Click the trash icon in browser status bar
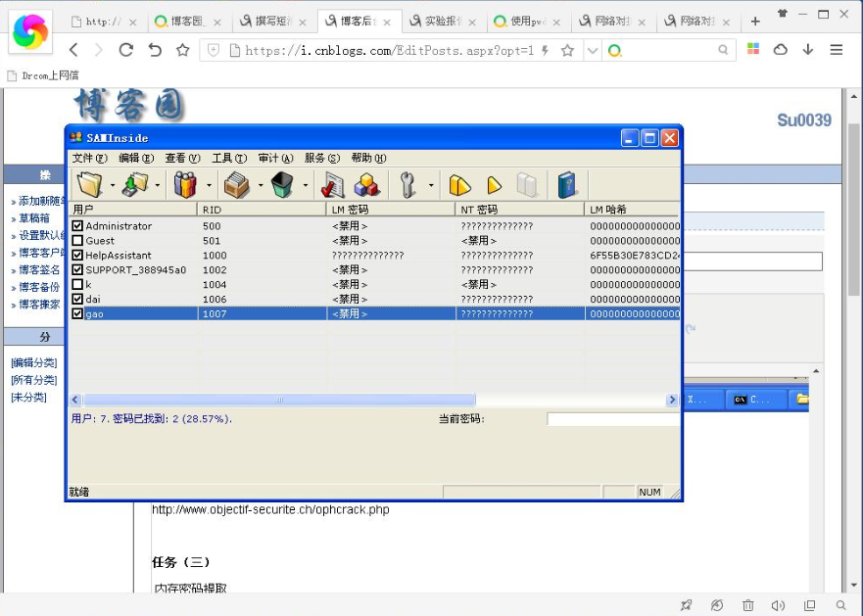 tap(748, 605)
